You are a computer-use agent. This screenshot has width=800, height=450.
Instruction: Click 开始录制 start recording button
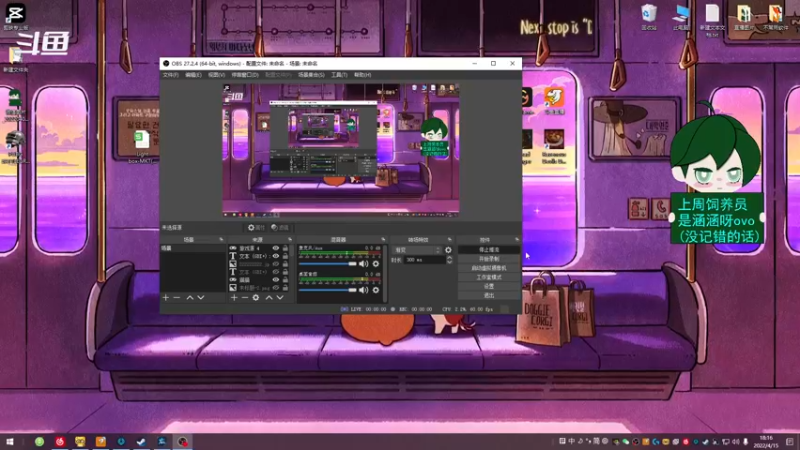click(x=489, y=259)
